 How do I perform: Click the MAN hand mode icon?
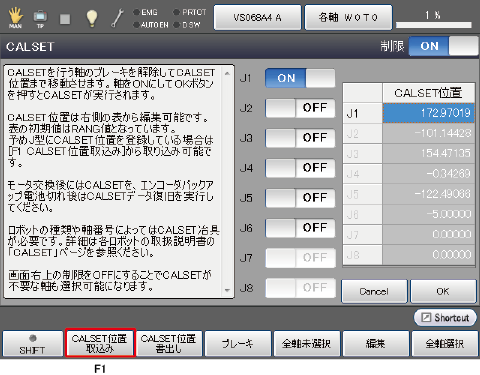pyautogui.click(x=15, y=18)
